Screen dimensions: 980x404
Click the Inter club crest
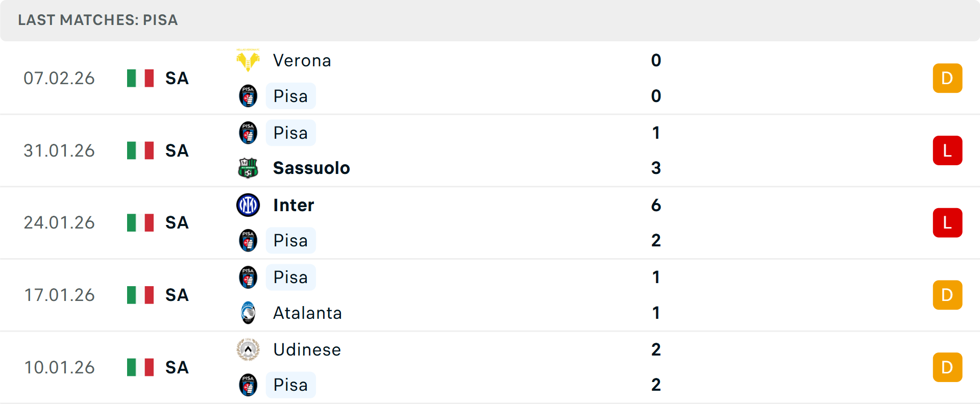pos(248,205)
